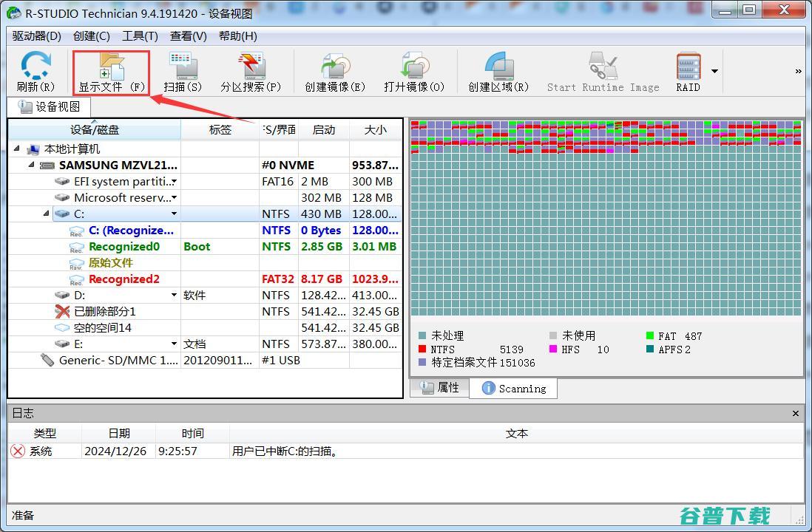Start Runtime Image from the toolbar
This screenshot has width=812, height=532.
[603, 70]
